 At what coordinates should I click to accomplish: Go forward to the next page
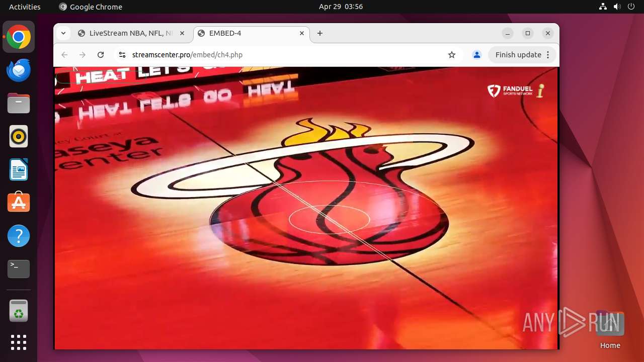[83, 55]
